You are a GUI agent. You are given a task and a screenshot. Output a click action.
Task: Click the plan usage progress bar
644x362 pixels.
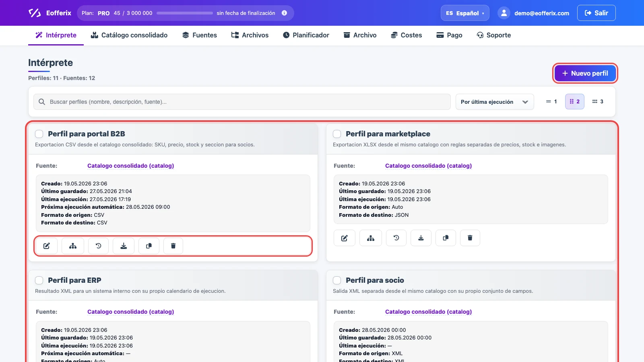pos(185,13)
